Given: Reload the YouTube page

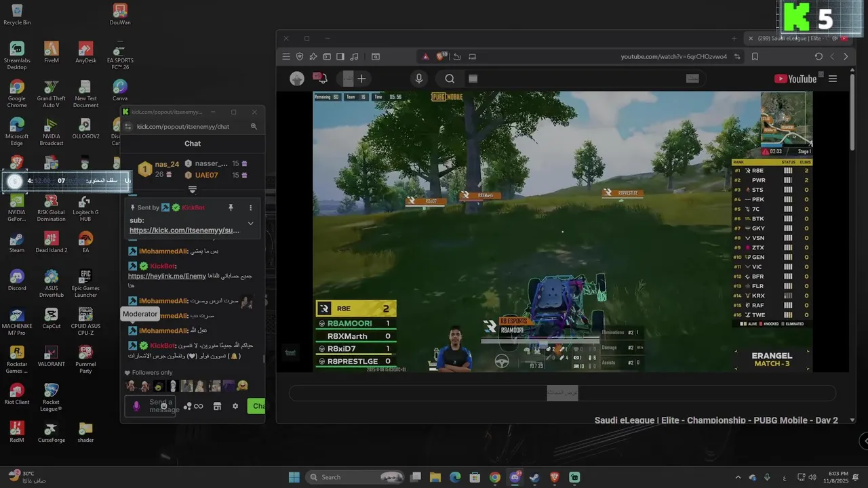Looking at the screenshot, I should point(818,57).
